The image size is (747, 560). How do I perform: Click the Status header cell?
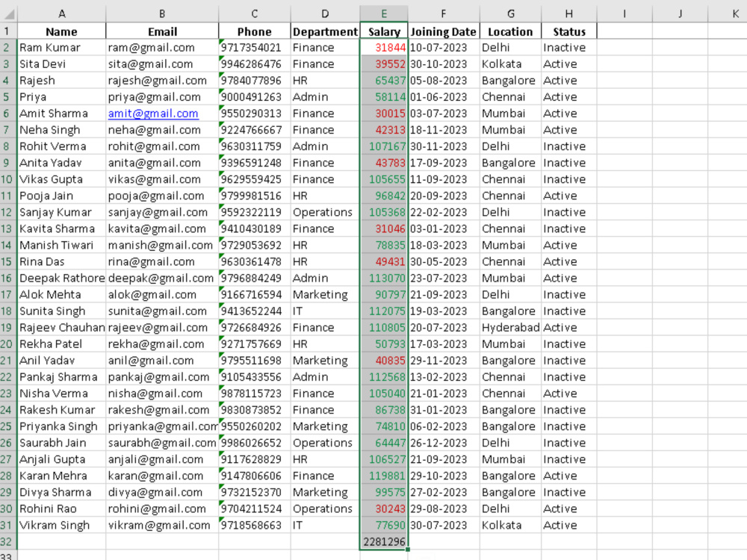(568, 31)
